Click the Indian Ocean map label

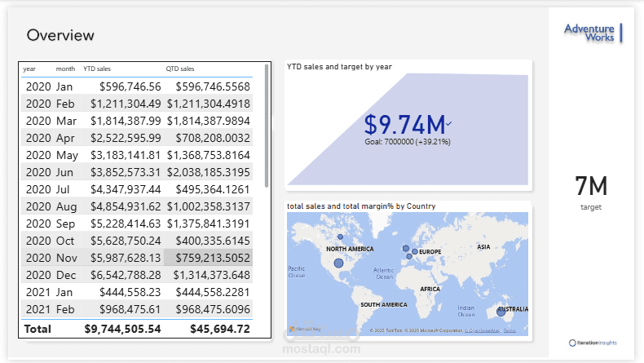coord(466,312)
